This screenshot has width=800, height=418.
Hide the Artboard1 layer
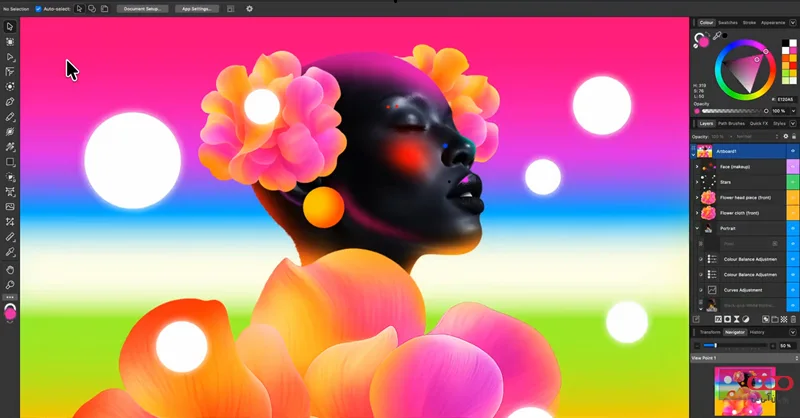click(x=793, y=151)
